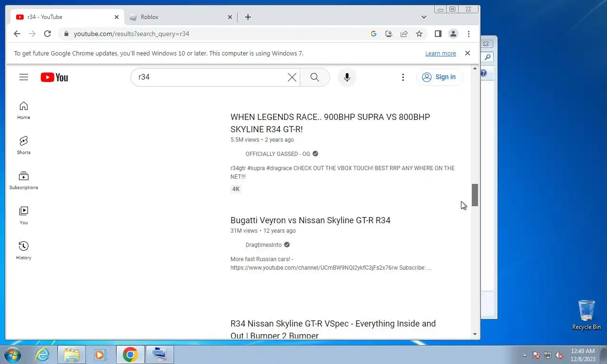
Task: Reload the YouTube page
Action: click(x=47, y=34)
